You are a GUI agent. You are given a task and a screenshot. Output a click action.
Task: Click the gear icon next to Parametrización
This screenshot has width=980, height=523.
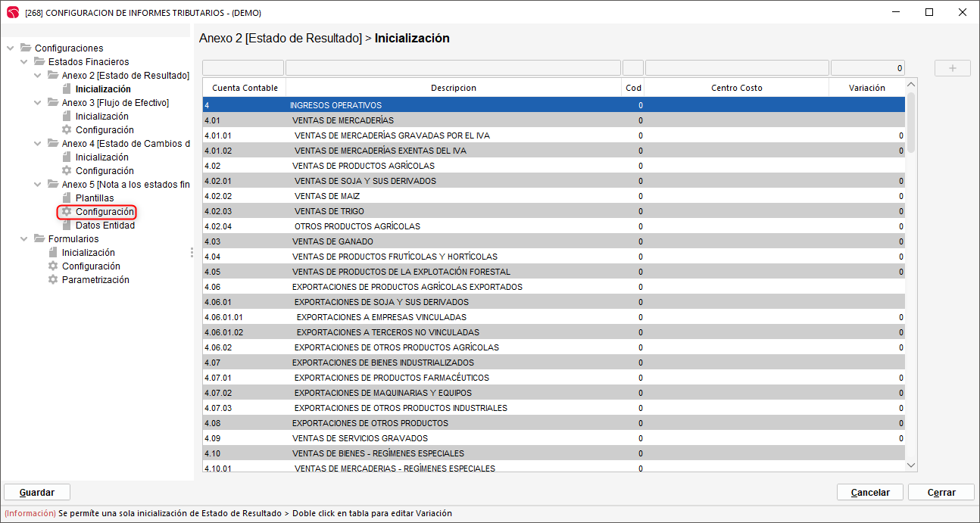pyautogui.click(x=53, y=280)
